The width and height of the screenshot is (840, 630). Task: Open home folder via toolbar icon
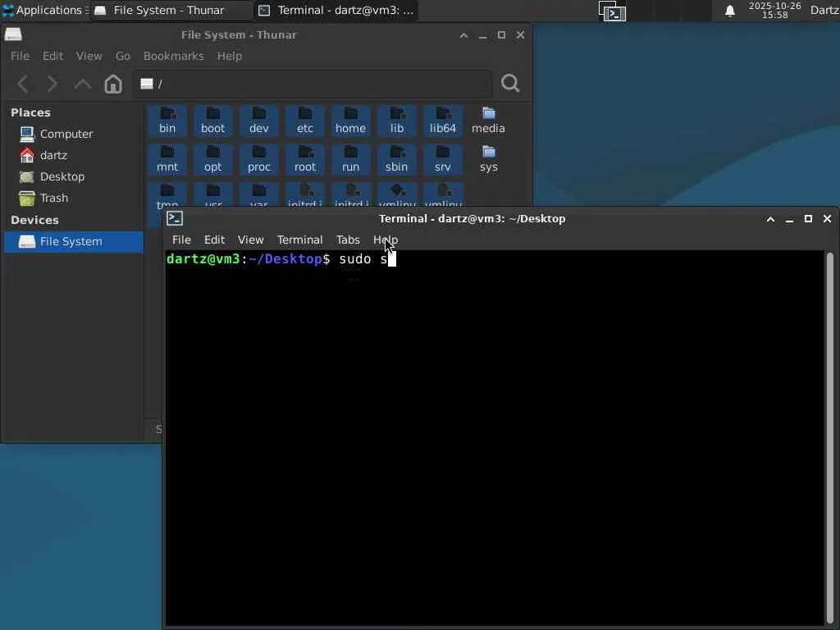pos(113,84)
